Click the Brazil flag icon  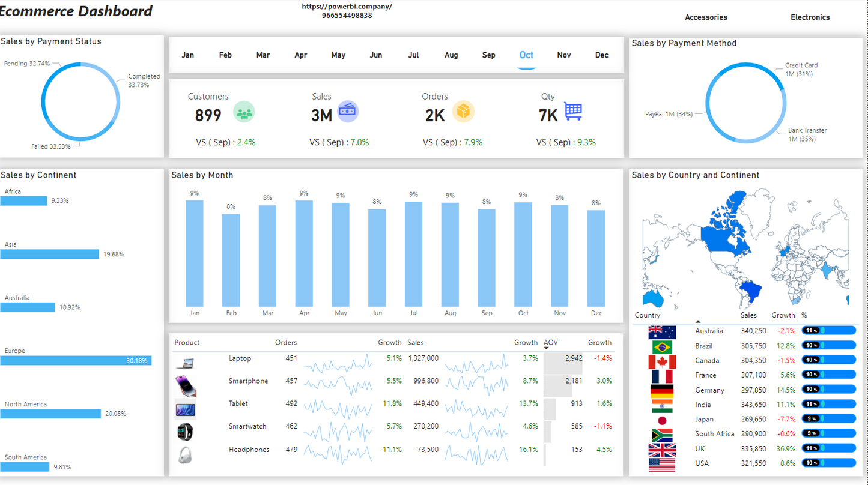pyautogui.click(x=662, y=347)
